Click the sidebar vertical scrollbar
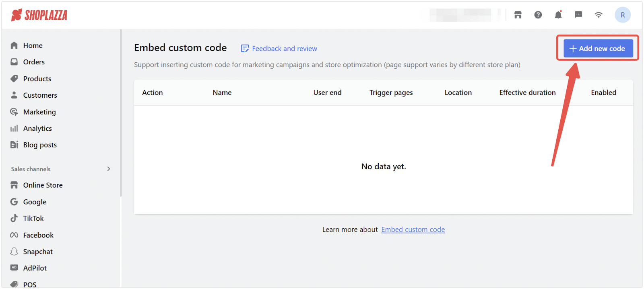The width and height of the screenshot is (644, 289). (121, 113)
